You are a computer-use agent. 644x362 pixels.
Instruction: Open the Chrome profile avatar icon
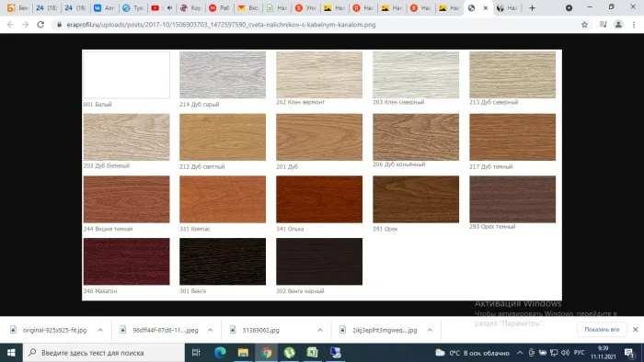618,25
